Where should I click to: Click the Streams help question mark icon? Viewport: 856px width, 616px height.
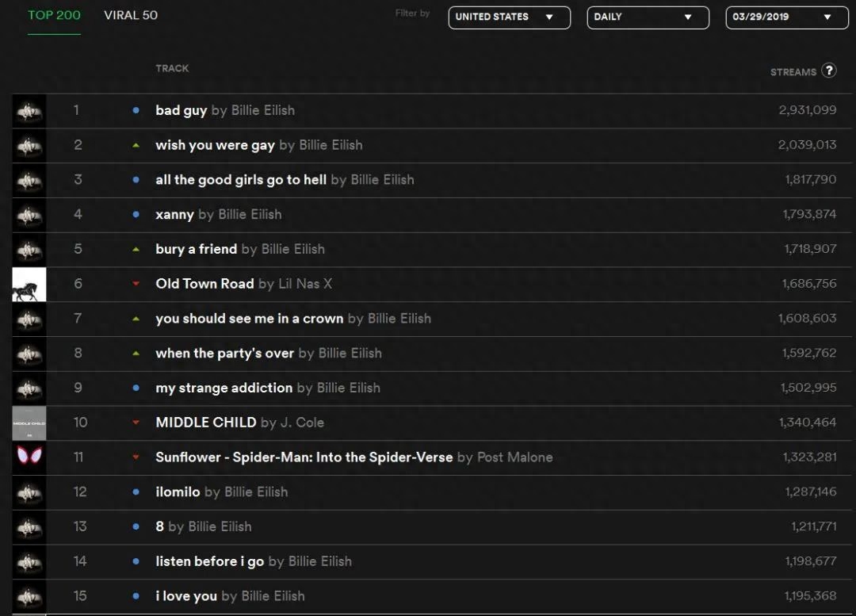point(829,71)
